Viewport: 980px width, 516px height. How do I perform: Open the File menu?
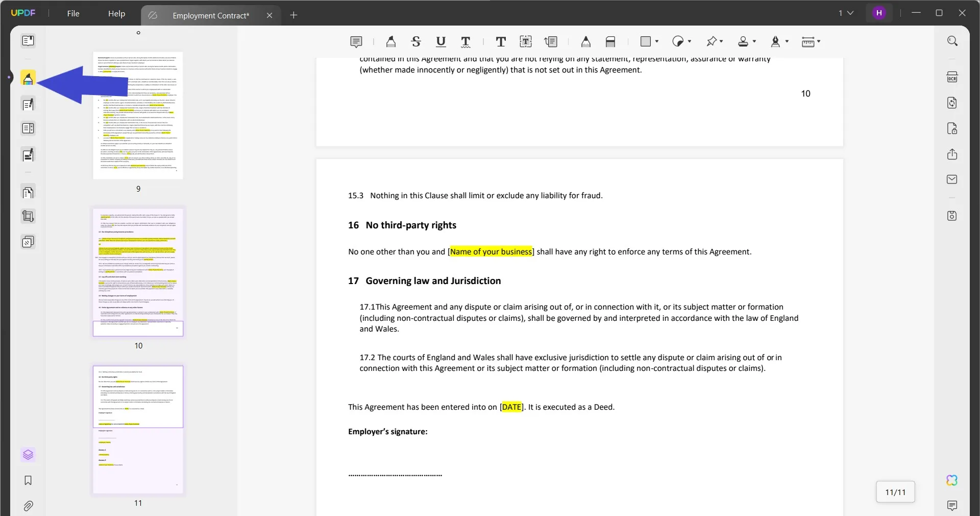click(73, 13)
